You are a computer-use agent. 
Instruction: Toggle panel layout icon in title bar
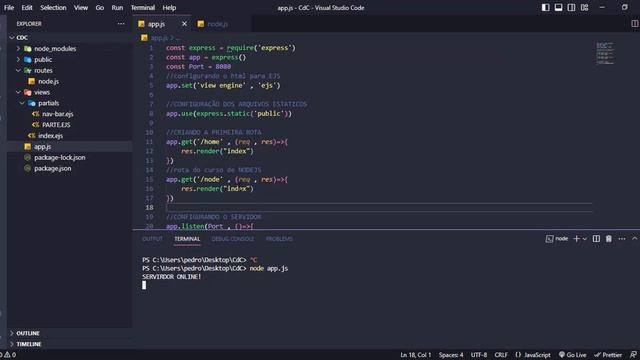(558, 7)
